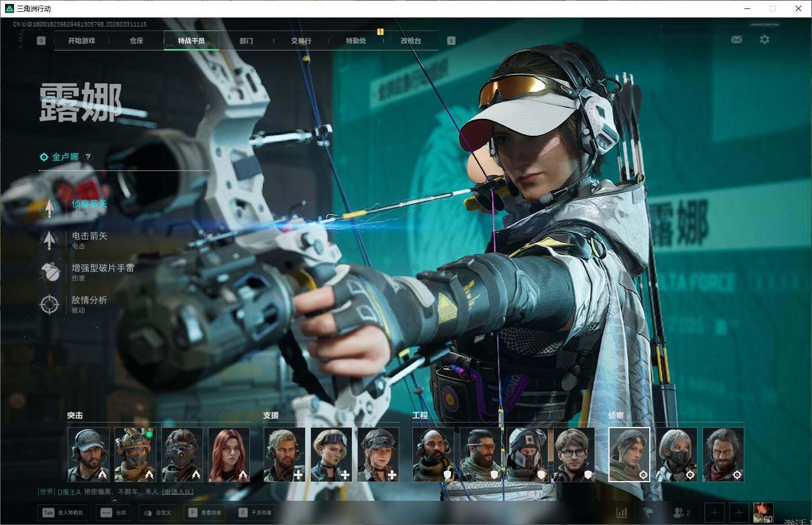Click the world chat message from D魔王A

[x=115, y=492]
